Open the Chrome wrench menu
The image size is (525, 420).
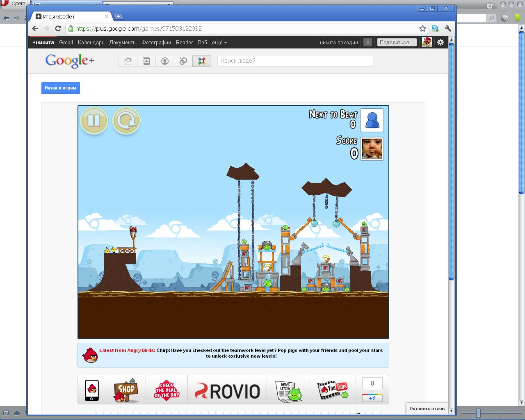coord(448,28)
